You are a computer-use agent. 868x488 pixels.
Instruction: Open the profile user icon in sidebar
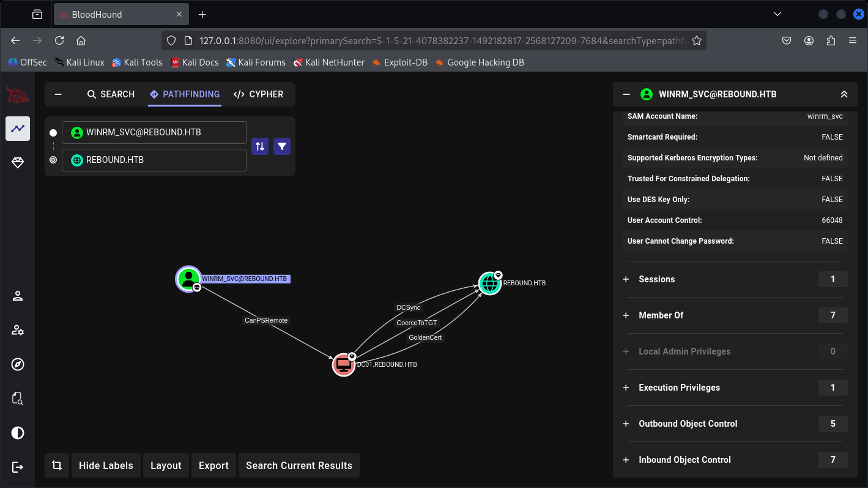click(x=18, y=296)
